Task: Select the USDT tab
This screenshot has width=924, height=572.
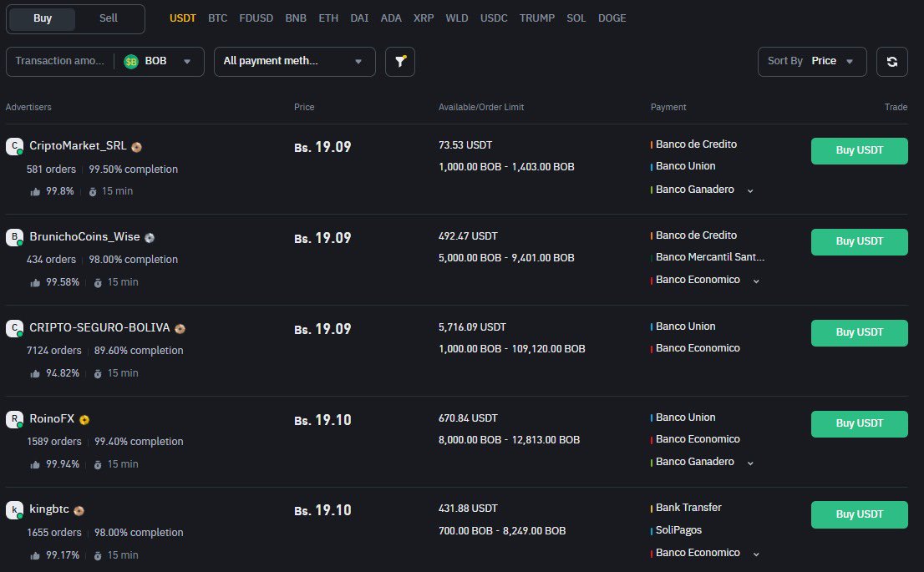Action: coord(183,18)
